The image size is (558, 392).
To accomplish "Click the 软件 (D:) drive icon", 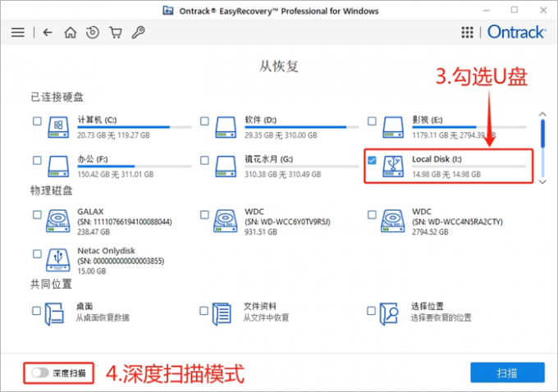I will coord(226,127).
